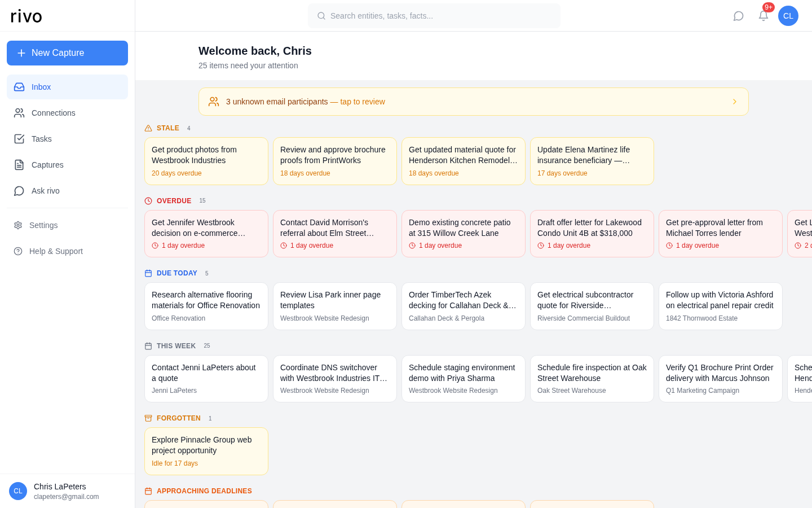
Task: Click the New Capture button
Action: (x=67, y=53)
